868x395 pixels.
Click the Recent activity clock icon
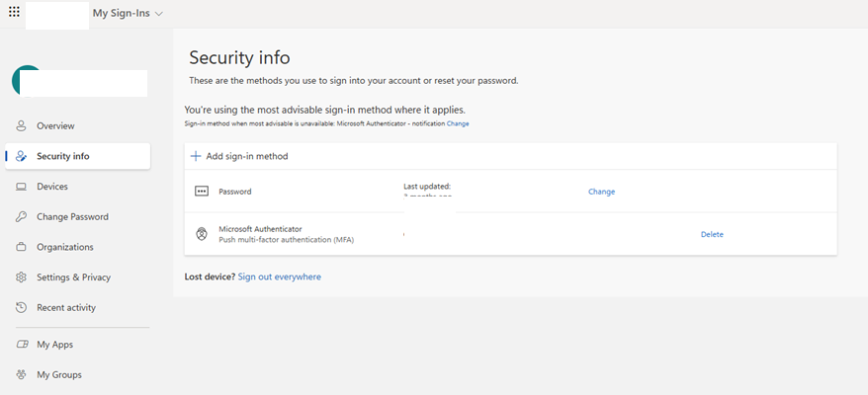click(x=21, y=307)
